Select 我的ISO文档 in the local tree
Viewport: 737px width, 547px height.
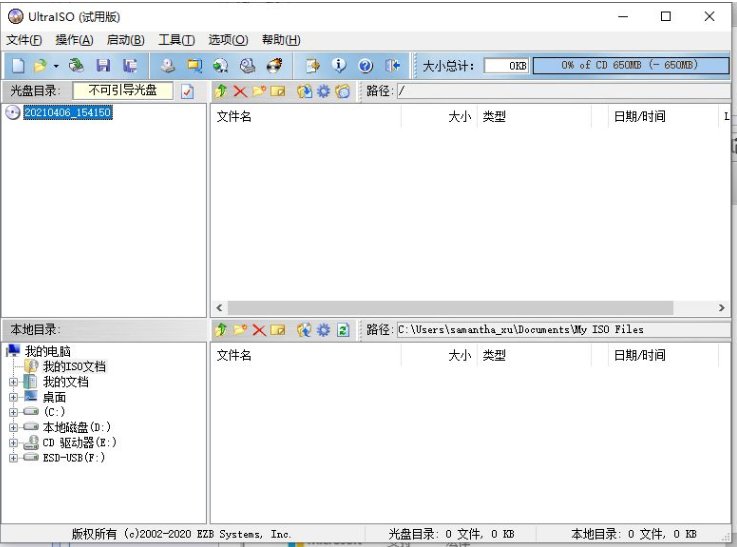coord(74,367)
